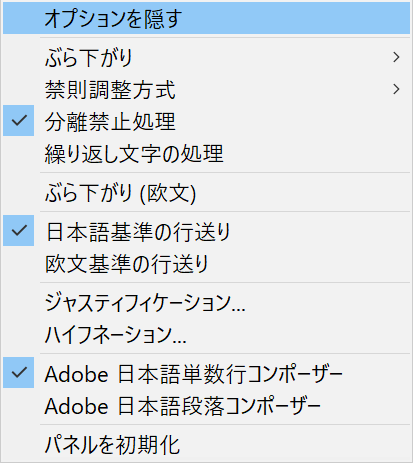Uncheck the 分離禁止処理 checkmark
Screen dimensions: 413x463
click(x=19, y=121)
